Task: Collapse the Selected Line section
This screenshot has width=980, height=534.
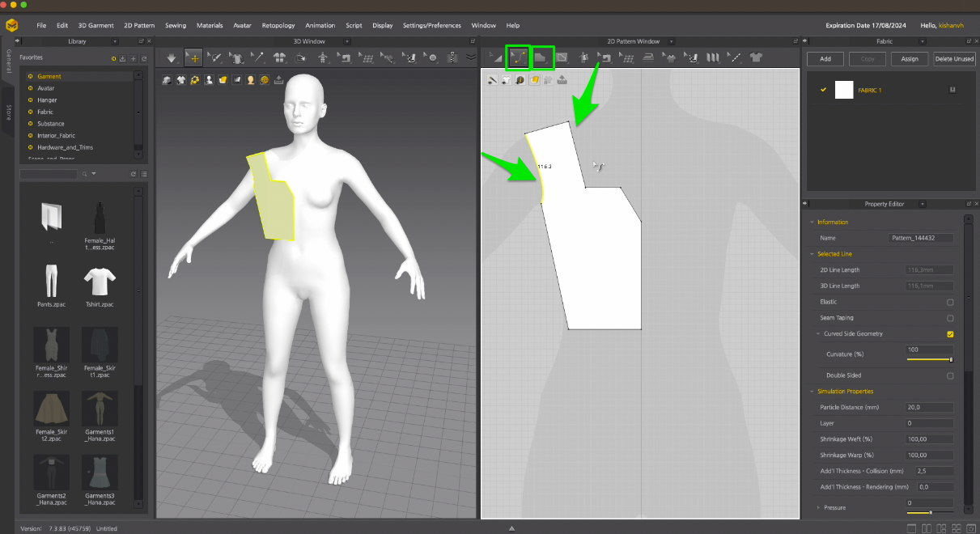Action: (812, 254)
